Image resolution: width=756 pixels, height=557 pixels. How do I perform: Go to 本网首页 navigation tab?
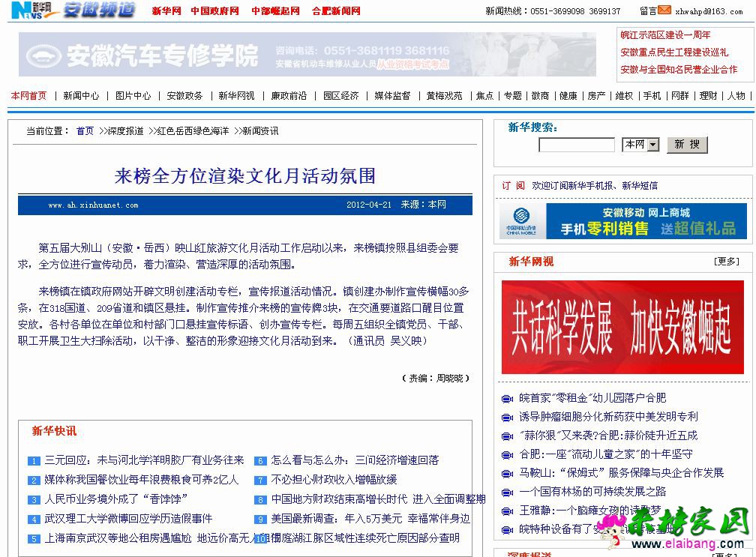point(28,96)
